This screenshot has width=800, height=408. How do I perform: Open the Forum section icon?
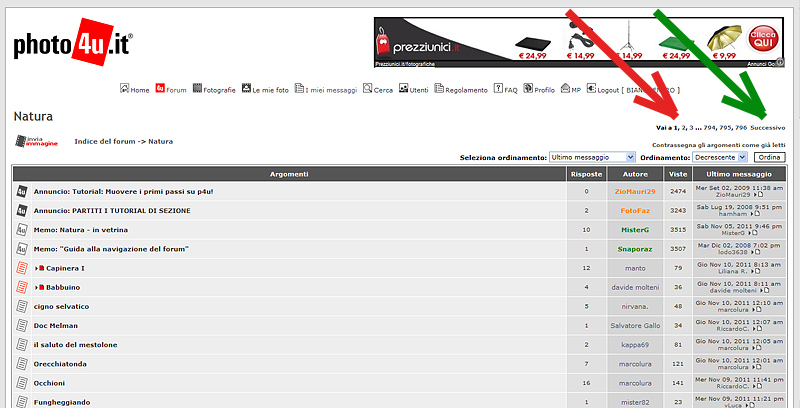160,89
